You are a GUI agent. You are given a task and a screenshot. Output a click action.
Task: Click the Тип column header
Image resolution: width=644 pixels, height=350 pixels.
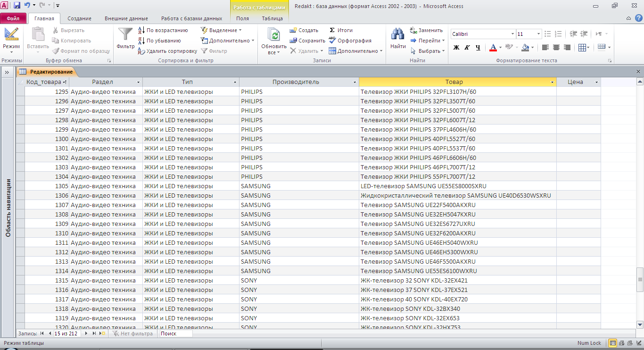191,82
